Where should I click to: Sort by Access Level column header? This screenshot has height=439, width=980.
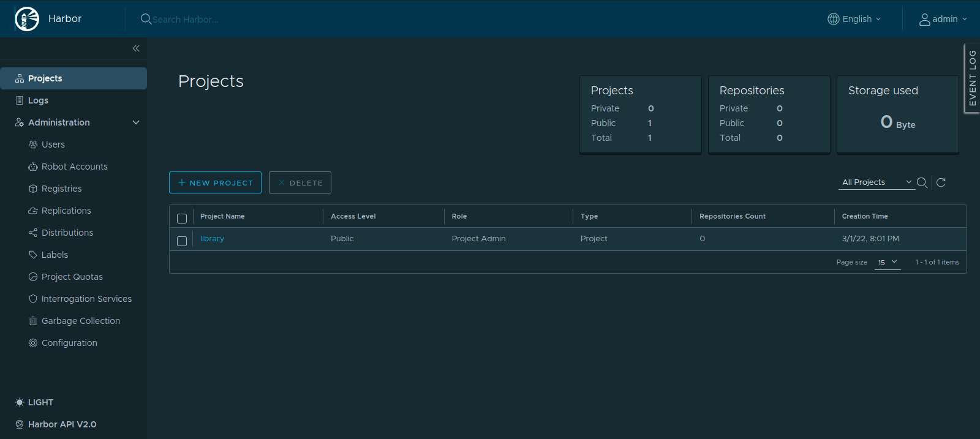click(x=353, y=216)
